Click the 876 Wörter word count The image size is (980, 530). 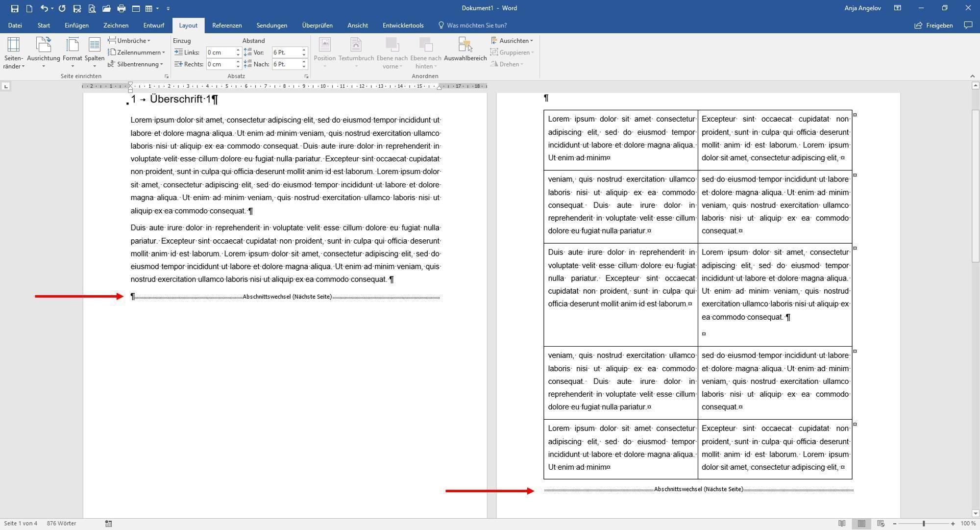pos(61,524)
